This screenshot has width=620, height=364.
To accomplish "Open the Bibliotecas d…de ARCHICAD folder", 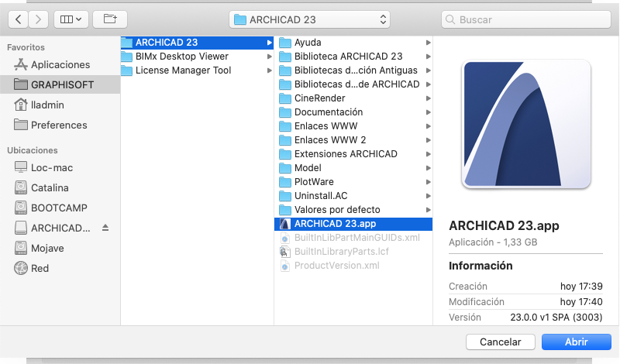I will pos(353,84).
